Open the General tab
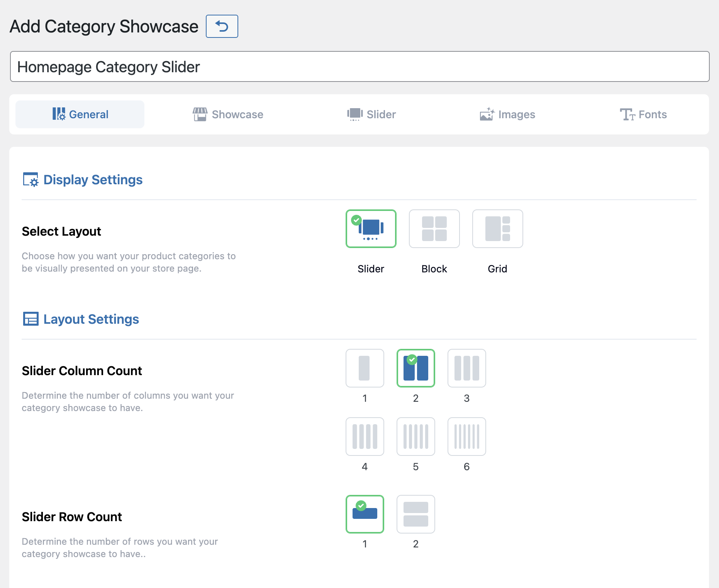Image resolution: width=719 pixels, height=588 pixels. click(80, 114)
